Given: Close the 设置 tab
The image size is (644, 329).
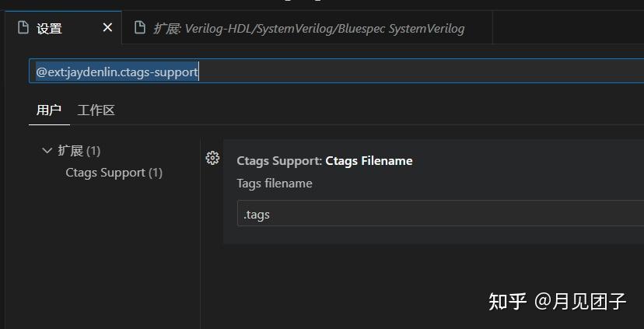Looking at the screenshot, I should (107, 27).
